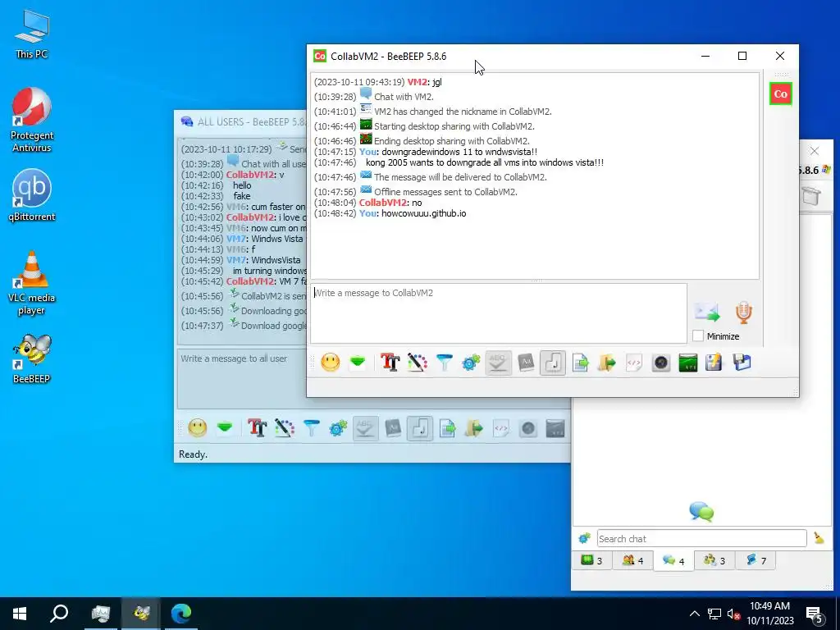Send a folder using the folder arrow icon

[x=607, y=363]
